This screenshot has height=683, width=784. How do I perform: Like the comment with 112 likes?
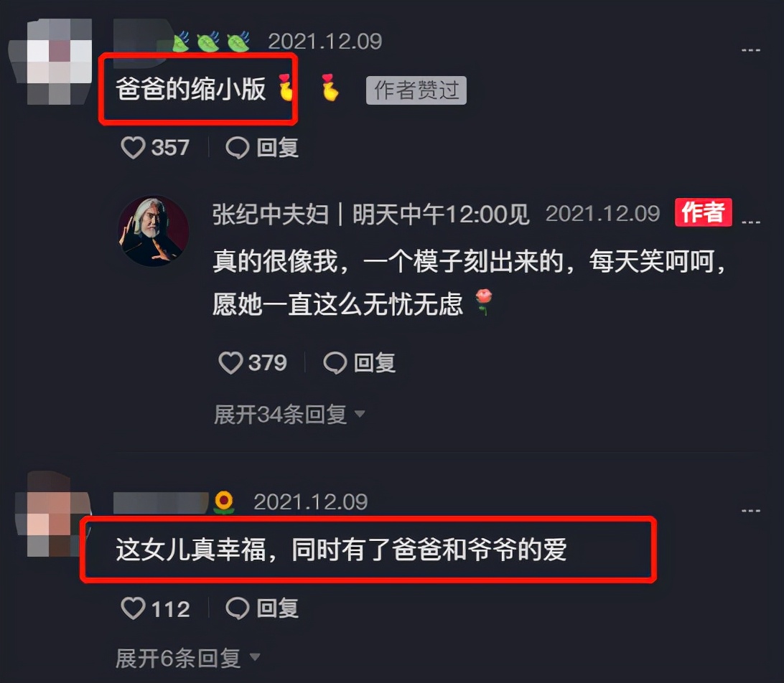[x=133, y=608]
